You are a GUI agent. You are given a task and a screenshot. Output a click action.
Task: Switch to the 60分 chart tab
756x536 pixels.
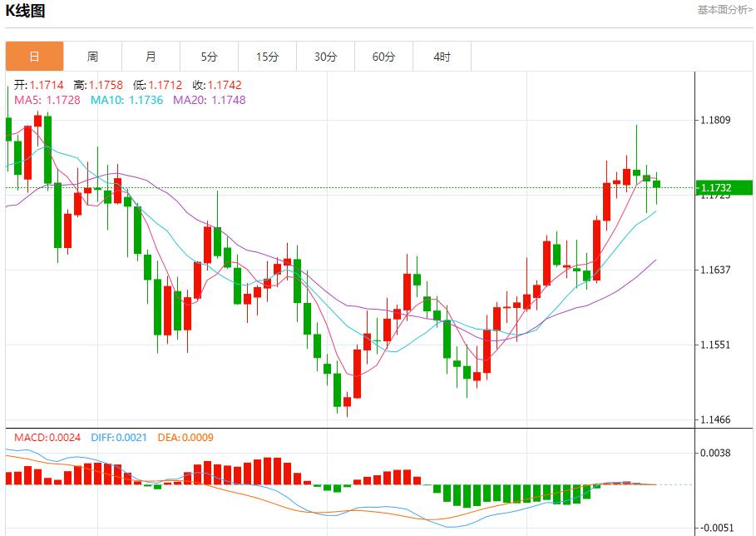(x=383, y=57)
